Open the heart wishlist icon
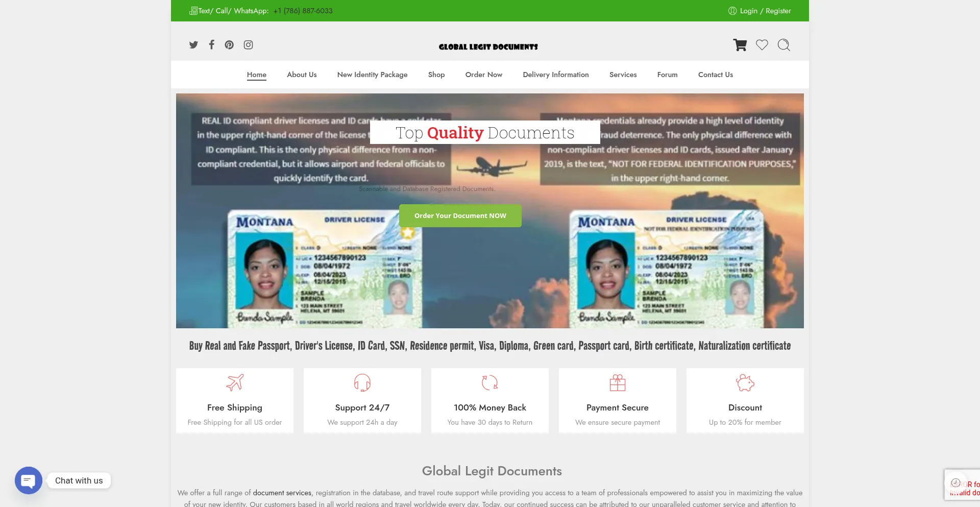980x507 pixels. [762, 45]
